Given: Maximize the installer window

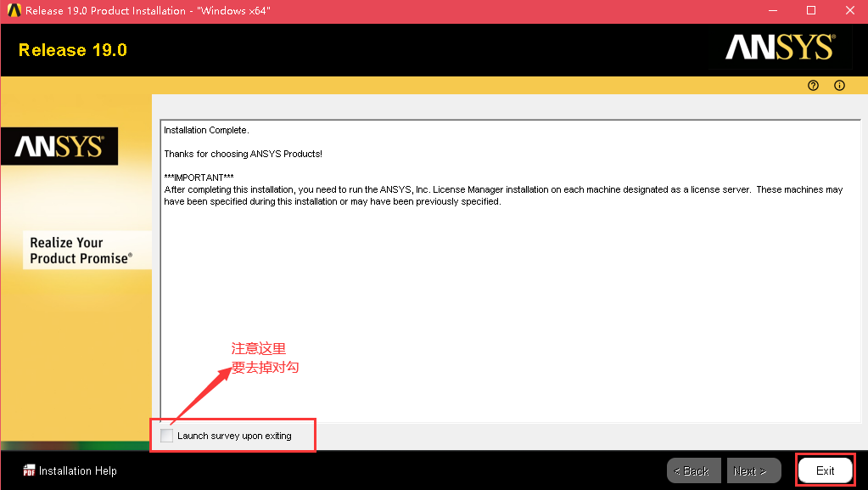Looking at the screenshot, I should tap(811, 10).
